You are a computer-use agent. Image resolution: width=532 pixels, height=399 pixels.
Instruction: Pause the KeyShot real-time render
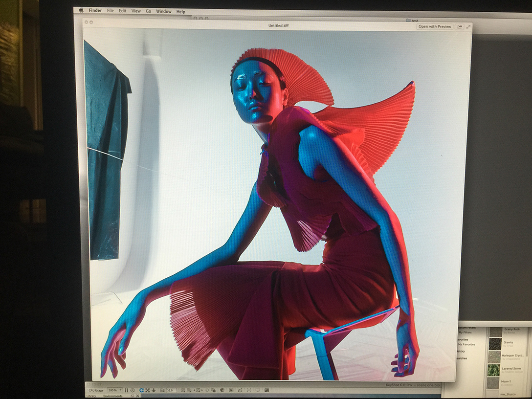point(126,391)
